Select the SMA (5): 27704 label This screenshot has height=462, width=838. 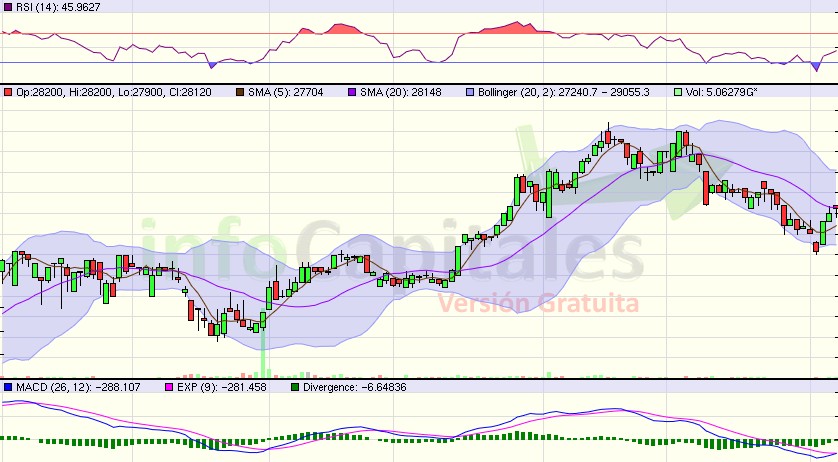point(285,92)
